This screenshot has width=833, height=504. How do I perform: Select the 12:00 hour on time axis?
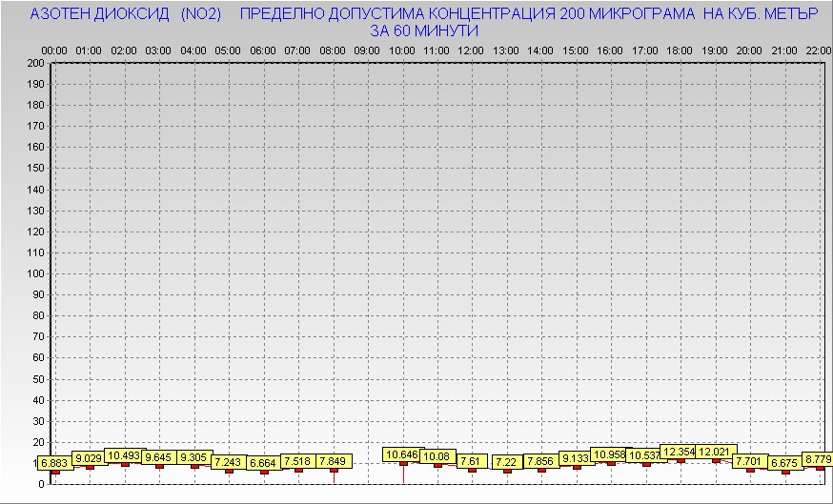pos(471,50)
